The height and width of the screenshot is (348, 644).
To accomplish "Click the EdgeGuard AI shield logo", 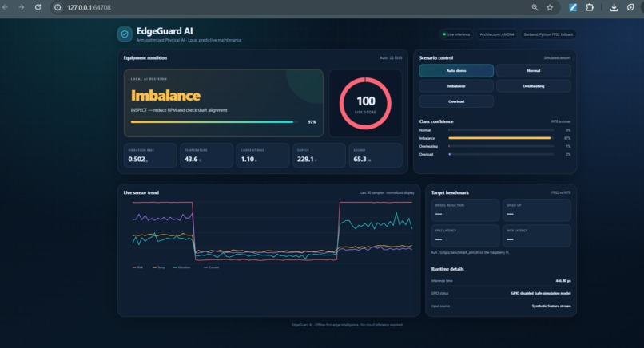I will (125, 34).
